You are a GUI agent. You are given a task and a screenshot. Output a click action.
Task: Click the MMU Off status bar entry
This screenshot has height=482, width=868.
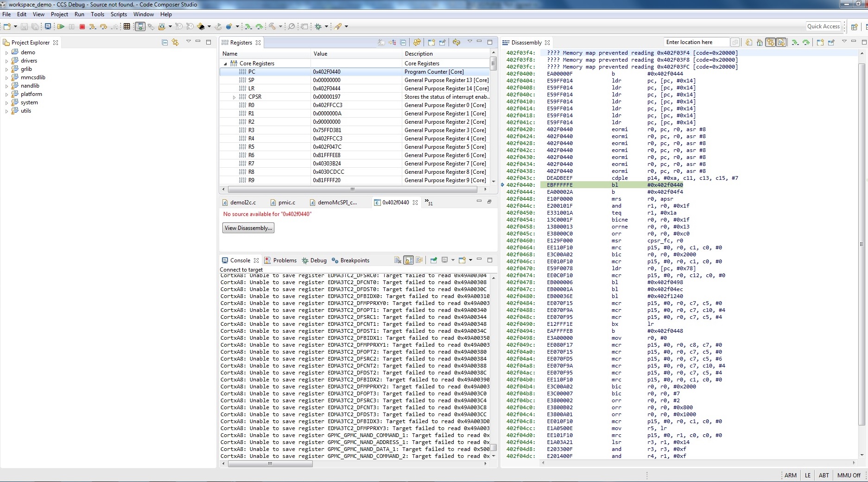849,475
